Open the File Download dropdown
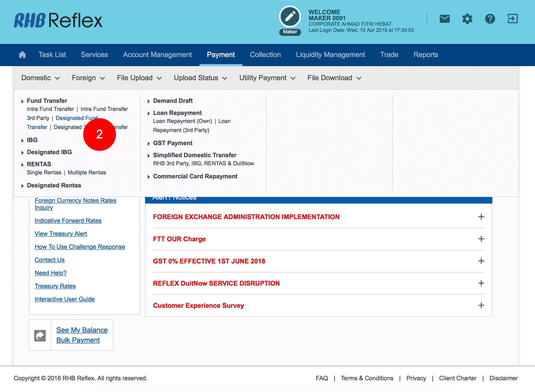The image size is (535, 392). [x=334, y=78]
